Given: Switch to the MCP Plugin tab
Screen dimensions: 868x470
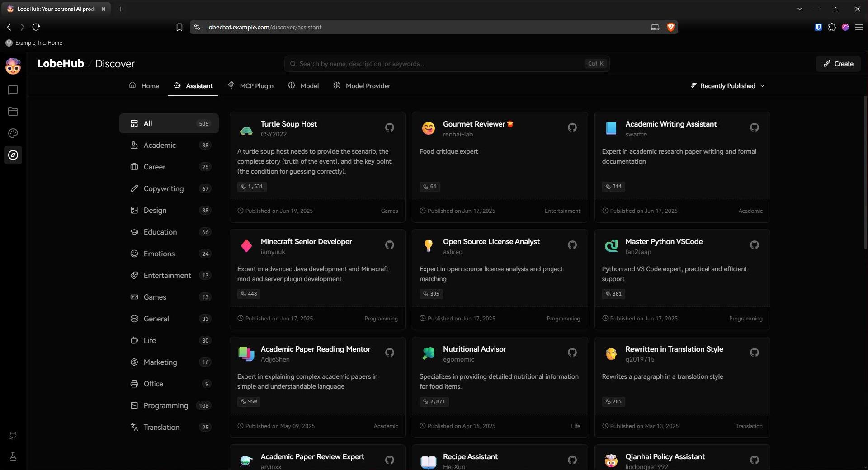Looking at the screenshot, I should click(x=251, y=86).
